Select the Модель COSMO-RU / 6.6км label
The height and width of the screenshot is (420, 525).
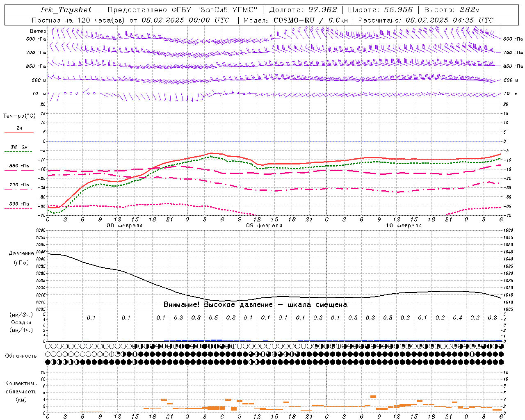point(296,20)
